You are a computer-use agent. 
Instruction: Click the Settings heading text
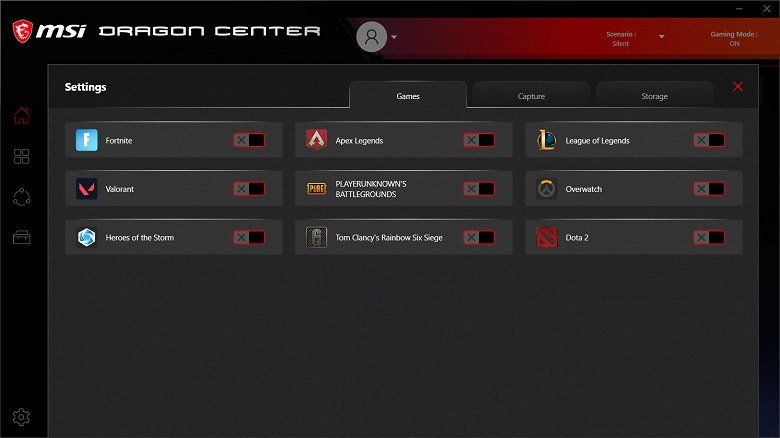86,87
